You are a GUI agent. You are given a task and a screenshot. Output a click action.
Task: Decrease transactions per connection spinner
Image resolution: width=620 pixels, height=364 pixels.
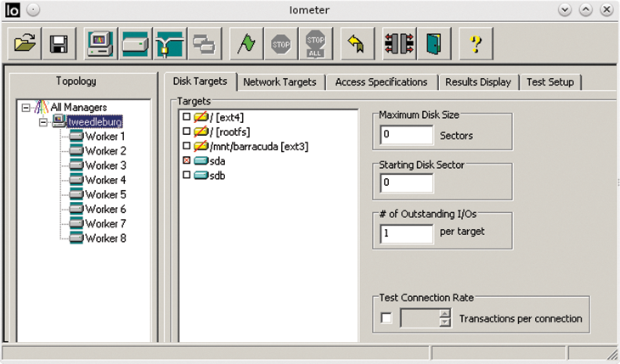445,322
